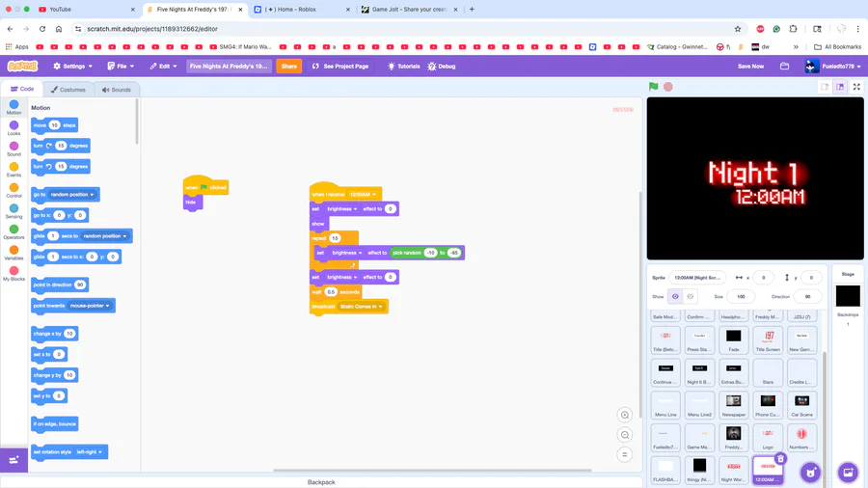This screenshot has width=868, height=488.
Task: Click the green flag to run project
Action: click(x=654, y=86)
